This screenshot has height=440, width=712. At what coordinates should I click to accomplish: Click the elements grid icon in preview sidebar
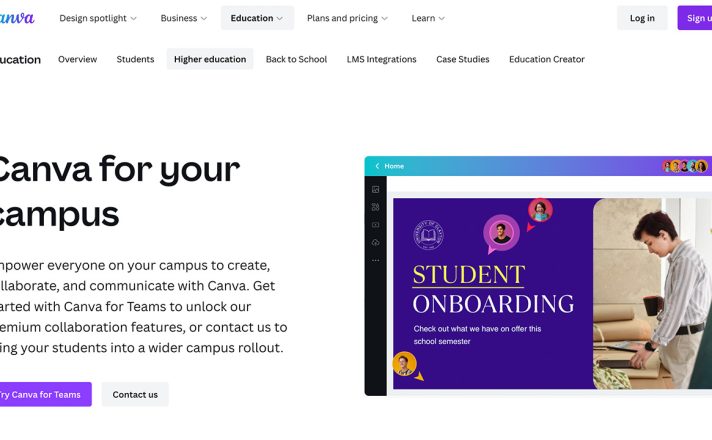[x=376, y=207]
